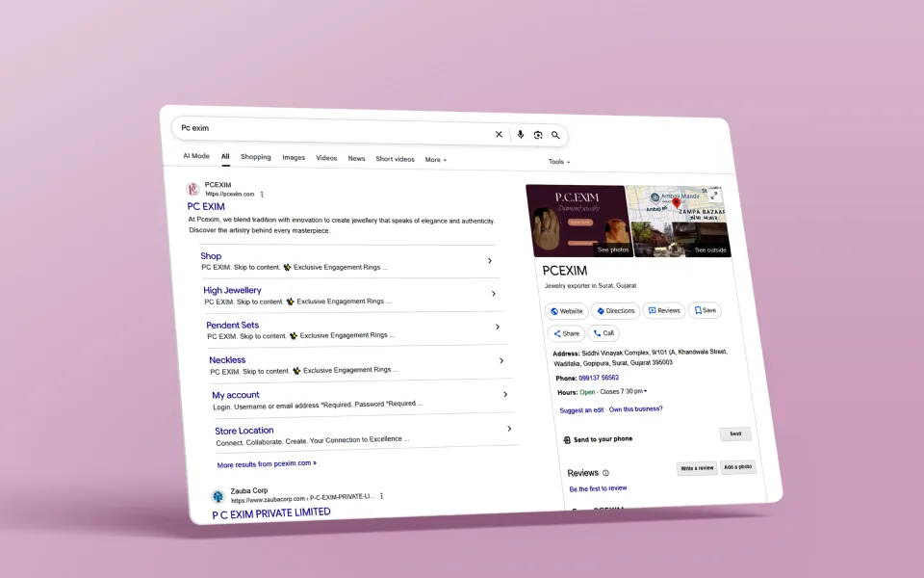Click See outside street view thumbnail

681,240
